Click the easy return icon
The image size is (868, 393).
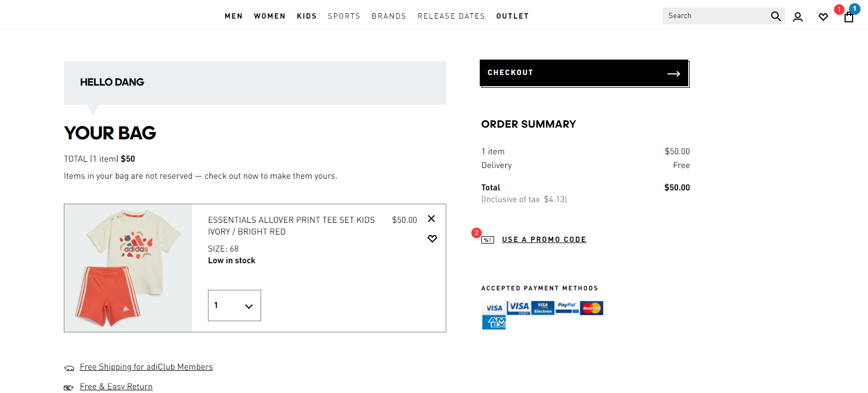(69, 388)
